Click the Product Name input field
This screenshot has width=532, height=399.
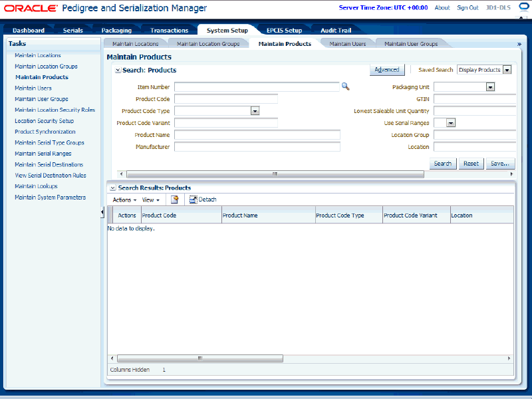click(x=257, y=135)
